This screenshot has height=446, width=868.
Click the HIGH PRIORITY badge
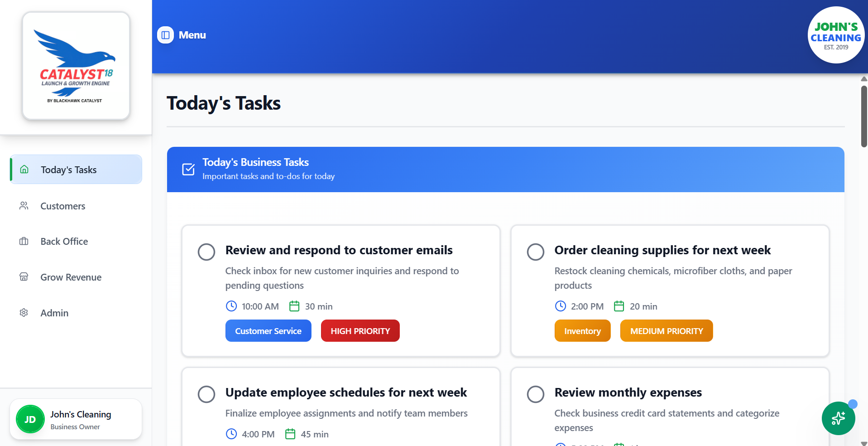click(360, 330)
